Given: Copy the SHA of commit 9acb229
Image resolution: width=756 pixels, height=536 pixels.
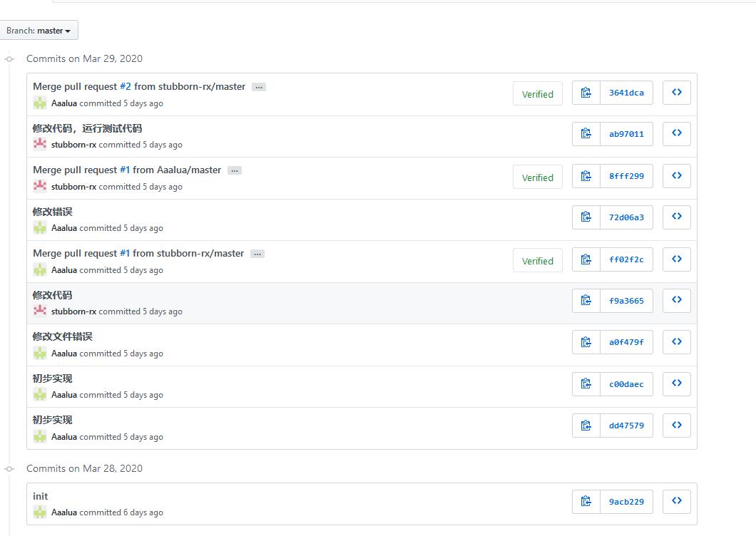Looking at the screenshot, I should point(586,502).
